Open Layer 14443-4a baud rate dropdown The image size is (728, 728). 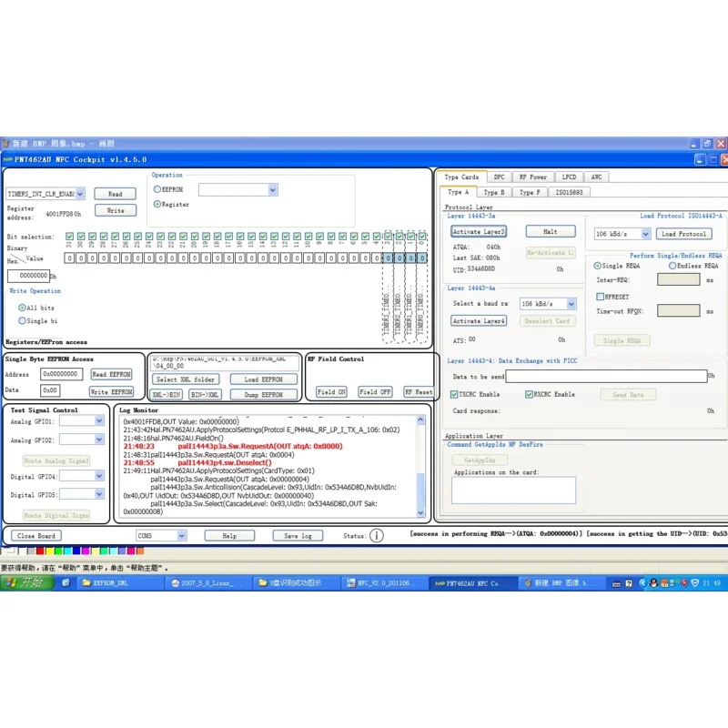(x=571, y=304)
